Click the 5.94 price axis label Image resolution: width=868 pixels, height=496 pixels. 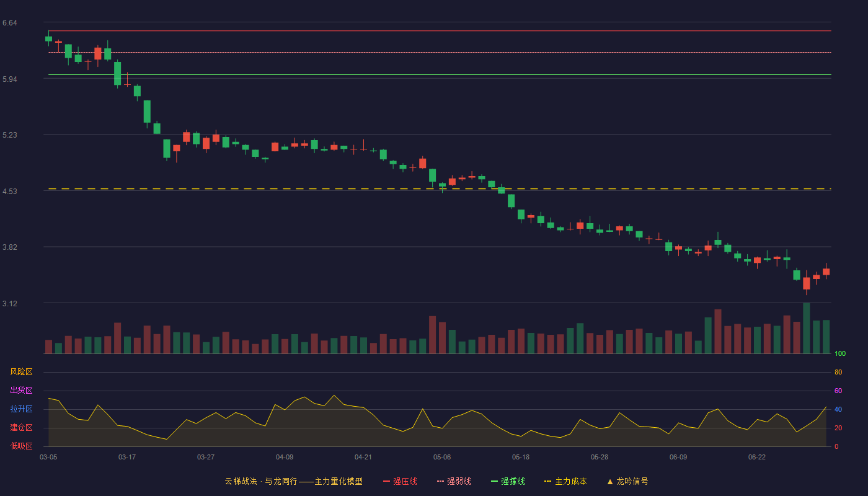(10, 79)
